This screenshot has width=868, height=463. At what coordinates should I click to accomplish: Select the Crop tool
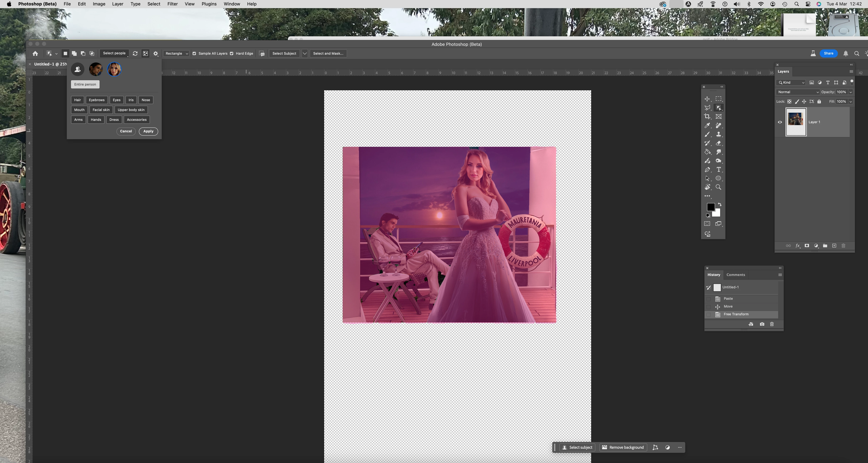click(x=707, y=116)
